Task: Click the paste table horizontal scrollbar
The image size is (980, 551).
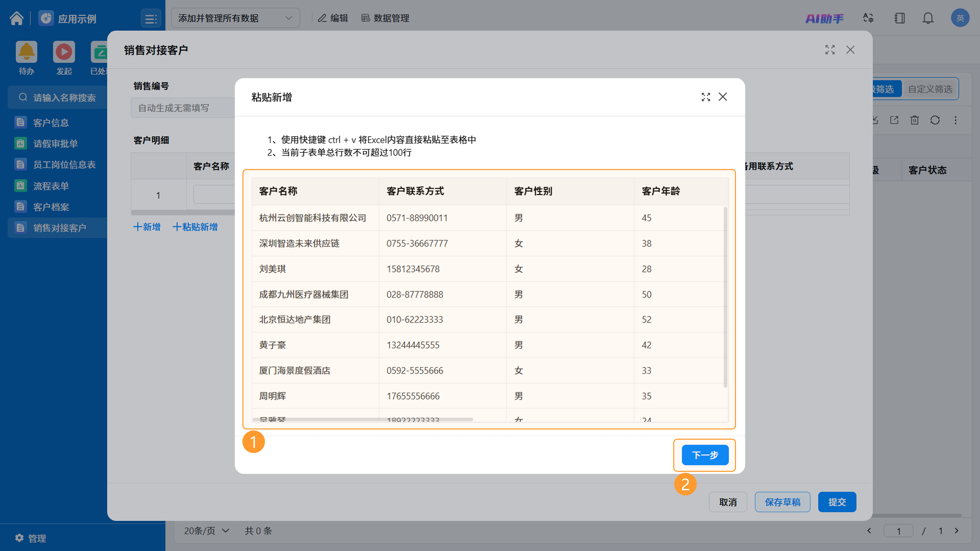Action: click(363, 419)
